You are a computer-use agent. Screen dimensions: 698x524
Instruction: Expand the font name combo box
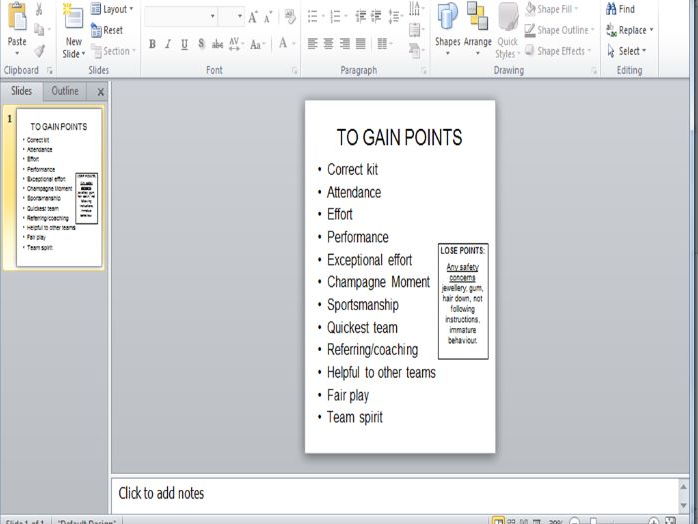[212, 16]
